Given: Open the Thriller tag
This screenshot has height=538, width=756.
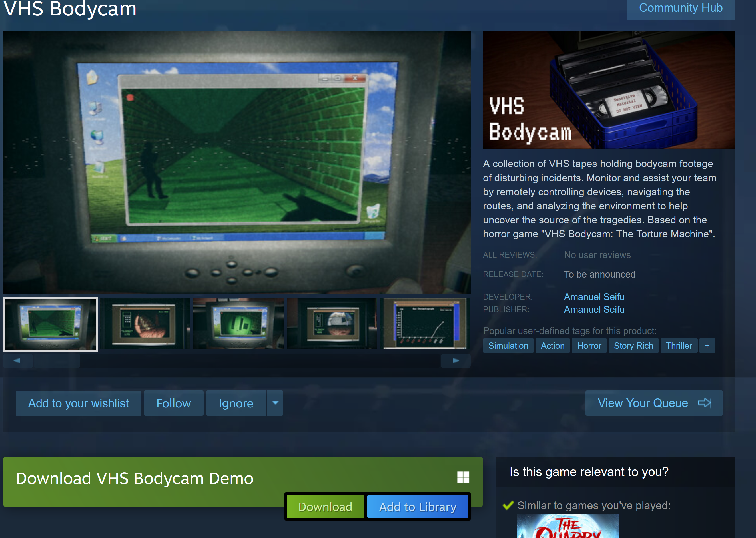Looking at the screenshot, I should click(679, 346).
